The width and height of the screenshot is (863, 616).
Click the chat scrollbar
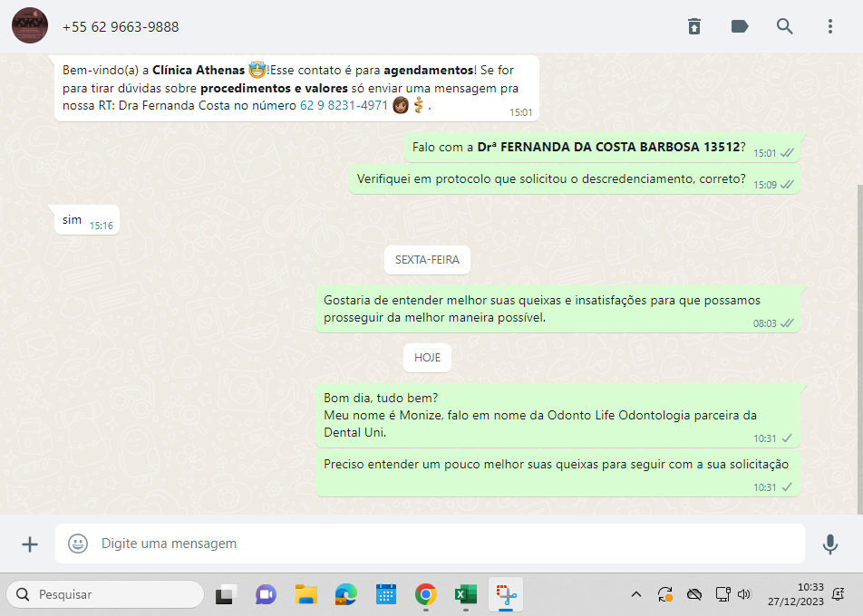pos(859,349)
